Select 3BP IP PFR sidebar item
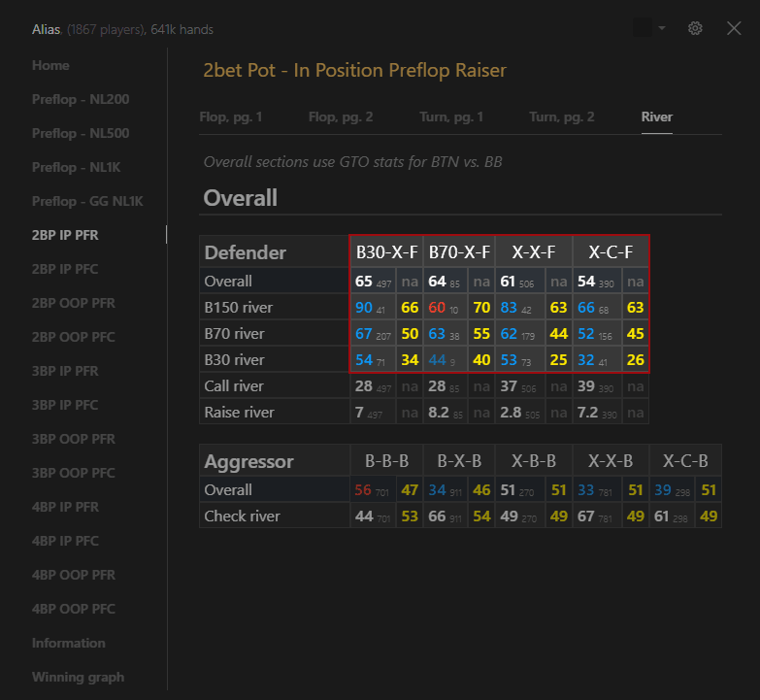 point(65,371)
